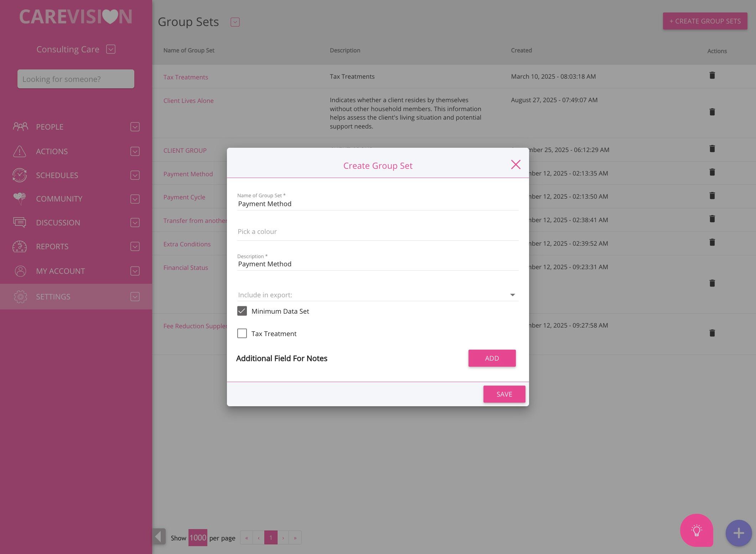Expand the Consulting Care organization dropdown

pyautogui.click(x=111, y=49)
